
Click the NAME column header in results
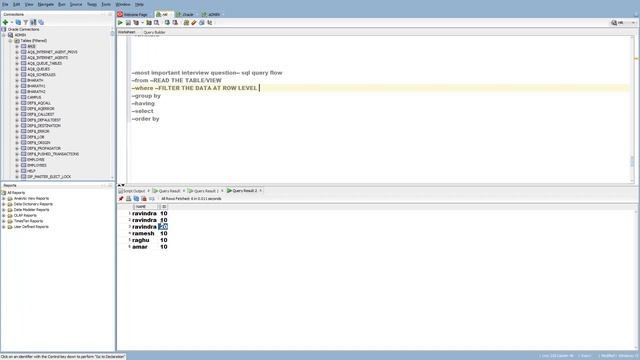coord(146,207)
